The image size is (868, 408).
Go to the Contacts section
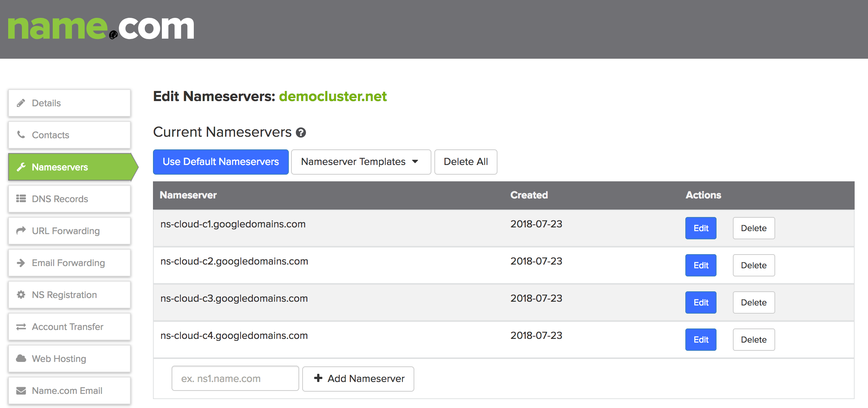point(69,135)
